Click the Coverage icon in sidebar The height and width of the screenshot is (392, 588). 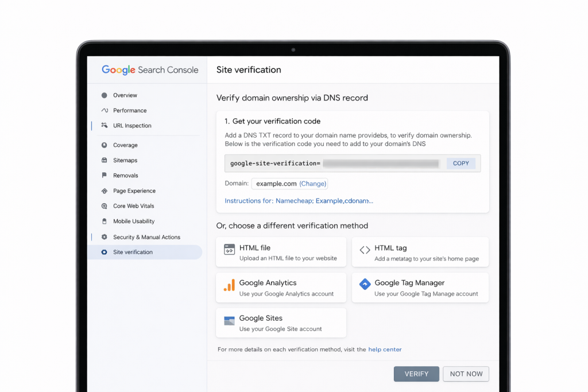tap(105, 145)
